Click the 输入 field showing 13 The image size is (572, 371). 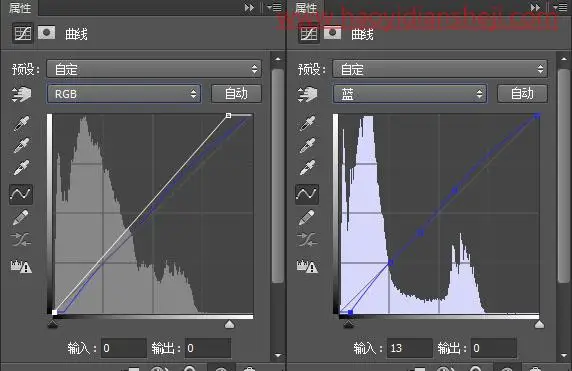410,348
